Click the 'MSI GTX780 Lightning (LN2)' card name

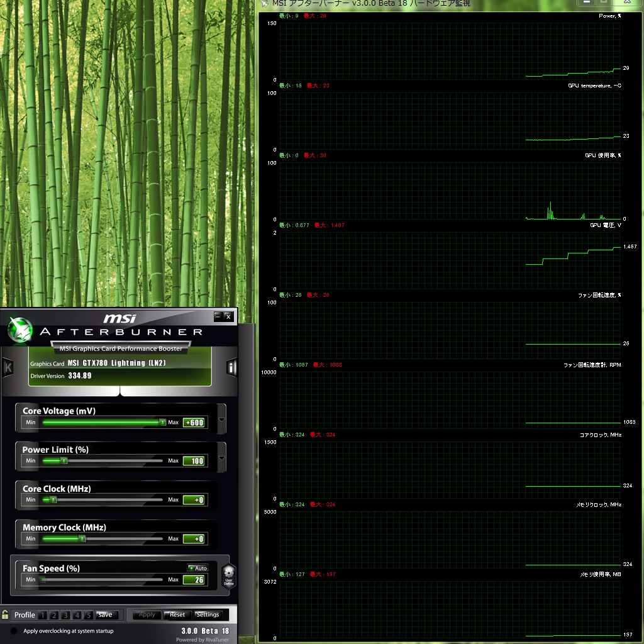[x=116, y=363]
